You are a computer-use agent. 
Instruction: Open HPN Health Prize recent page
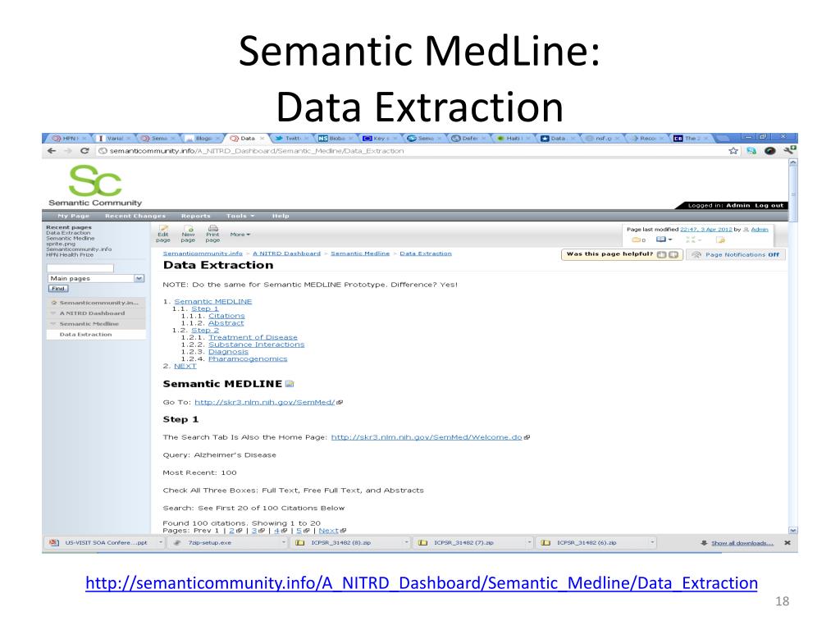70,255
